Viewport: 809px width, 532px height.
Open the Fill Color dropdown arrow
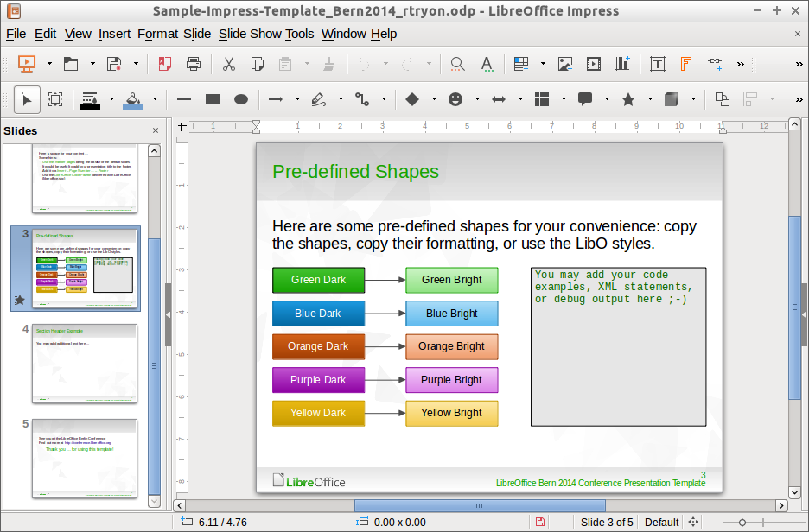155,99
